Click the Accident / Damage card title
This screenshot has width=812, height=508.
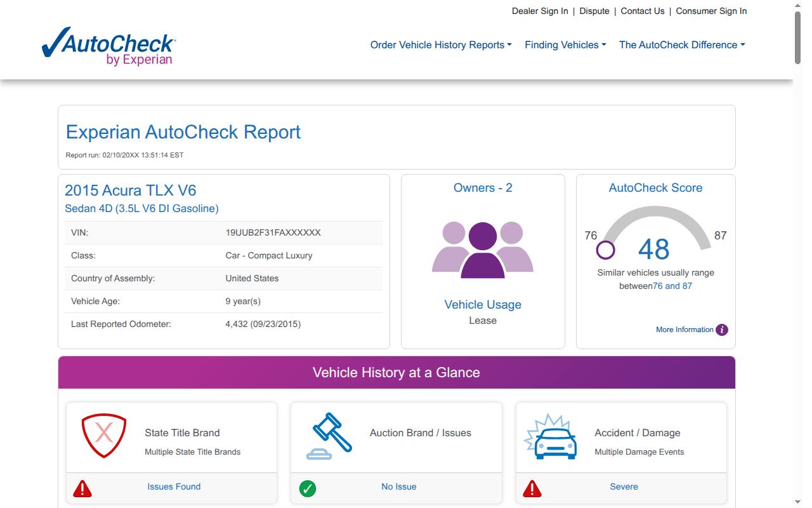click(x=638, y=433)
